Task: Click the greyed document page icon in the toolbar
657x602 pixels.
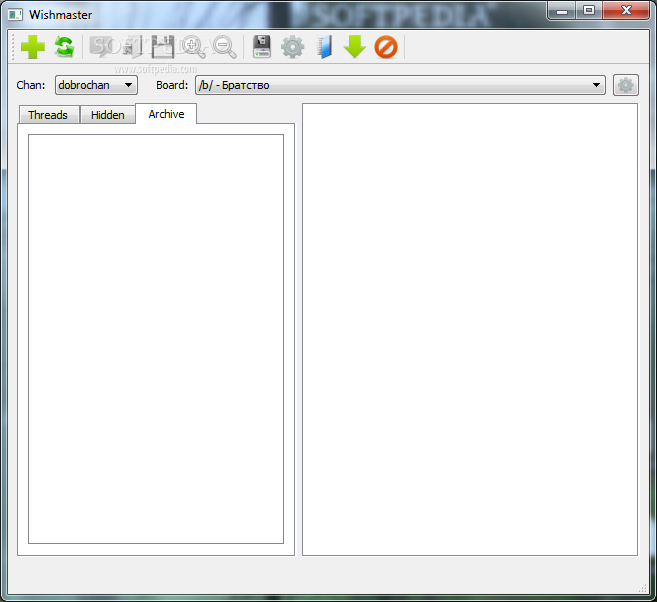Action: point(133,47)
